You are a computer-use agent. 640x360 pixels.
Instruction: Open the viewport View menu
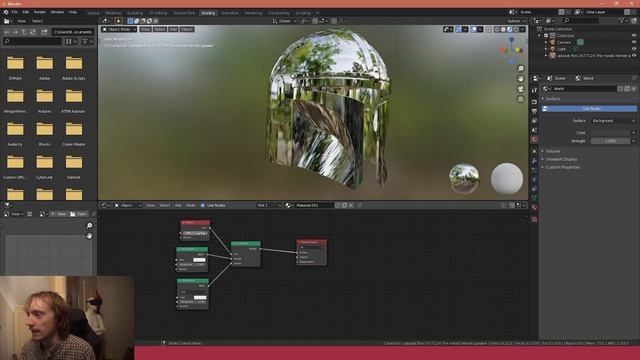tap(145, 29)
